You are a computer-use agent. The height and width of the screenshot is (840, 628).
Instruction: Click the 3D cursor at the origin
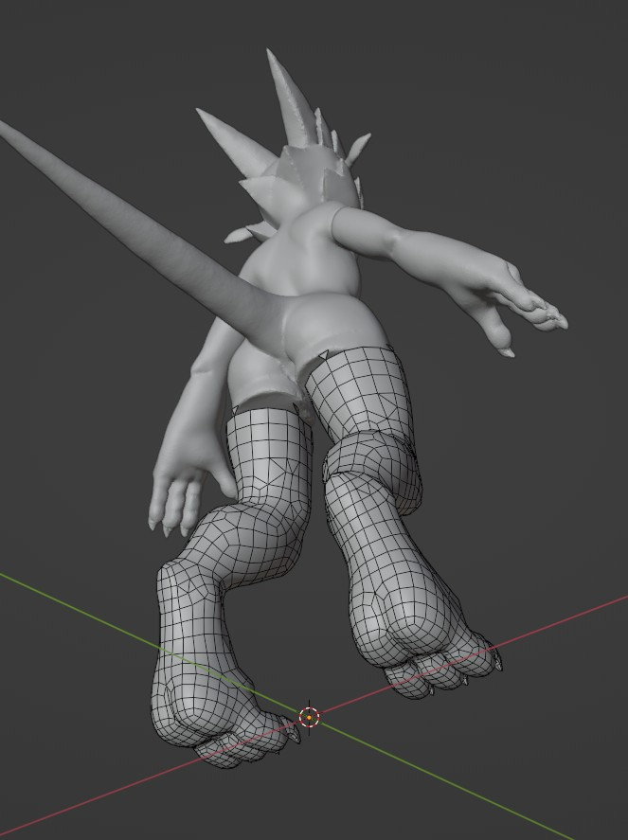click(x=309, y=717)
